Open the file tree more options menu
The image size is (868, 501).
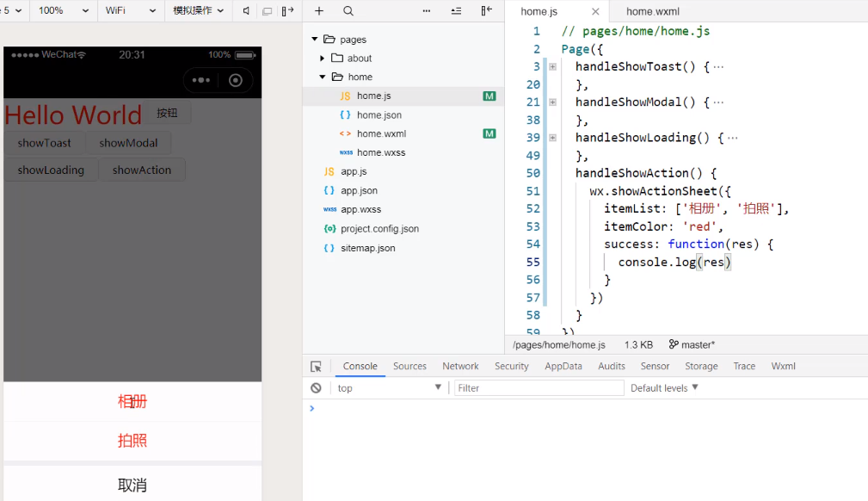pyautogui.click(x=426, y=10)
